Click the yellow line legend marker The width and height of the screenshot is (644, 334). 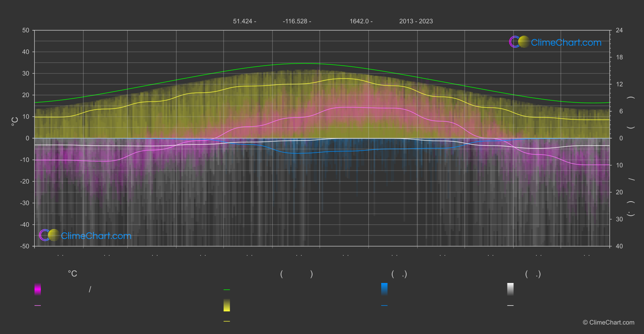[227, 321]
